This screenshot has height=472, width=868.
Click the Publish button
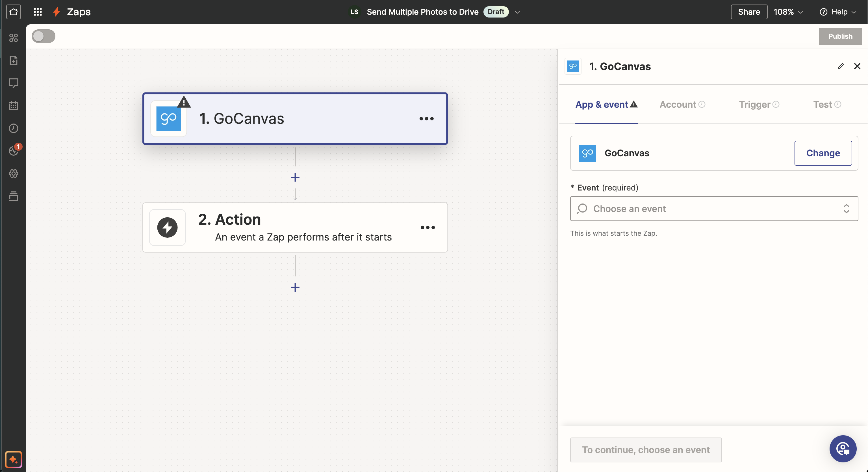840,36
